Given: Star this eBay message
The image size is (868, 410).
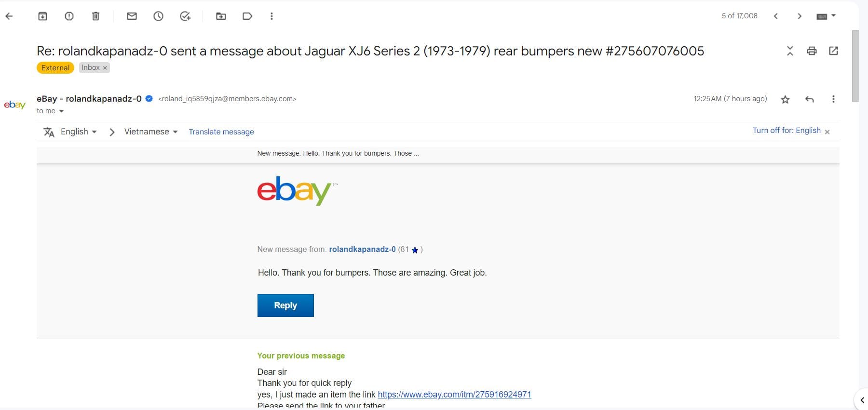Looking at the screenshot, I should [785, 99].
